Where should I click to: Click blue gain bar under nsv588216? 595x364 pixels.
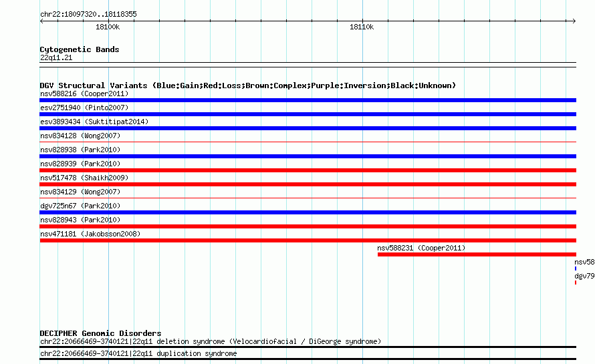tap(308, 100)
